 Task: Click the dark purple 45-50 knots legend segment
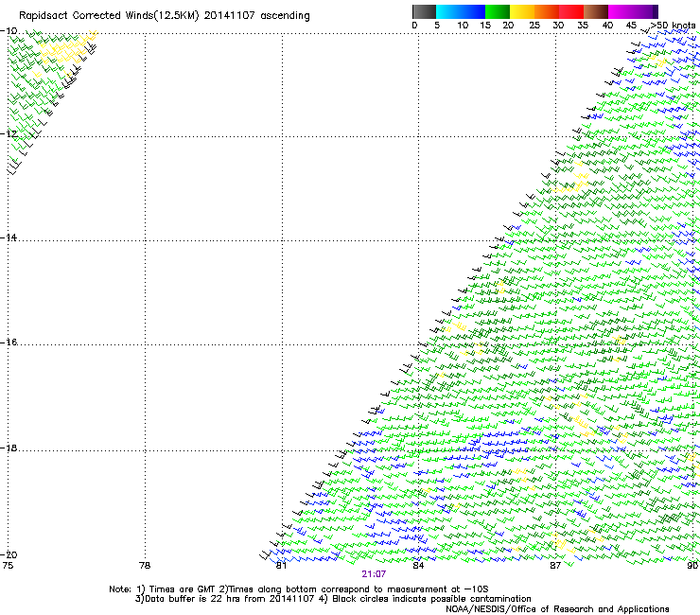coord(645,11)
